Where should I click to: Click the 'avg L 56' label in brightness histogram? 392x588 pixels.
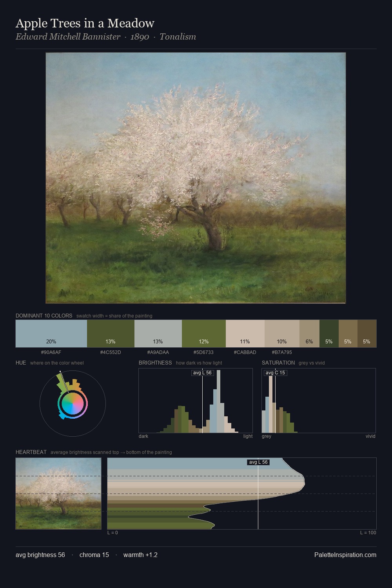(202, 373)
